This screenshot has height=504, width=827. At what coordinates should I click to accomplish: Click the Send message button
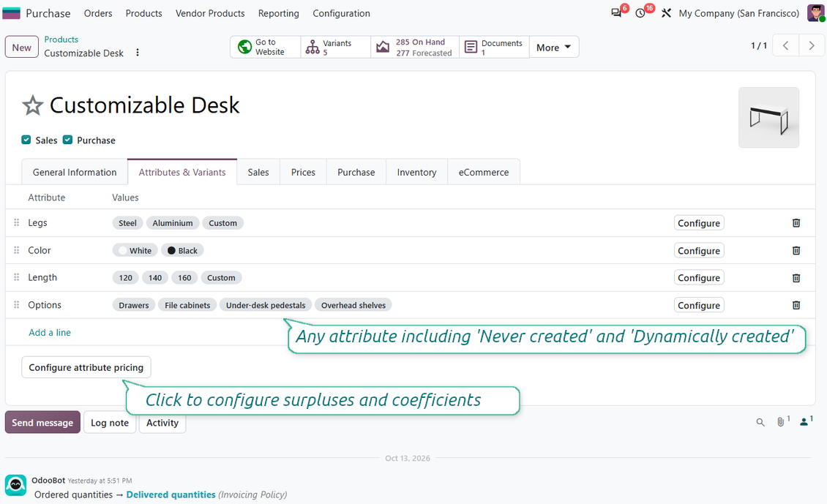tap(42, 422)
